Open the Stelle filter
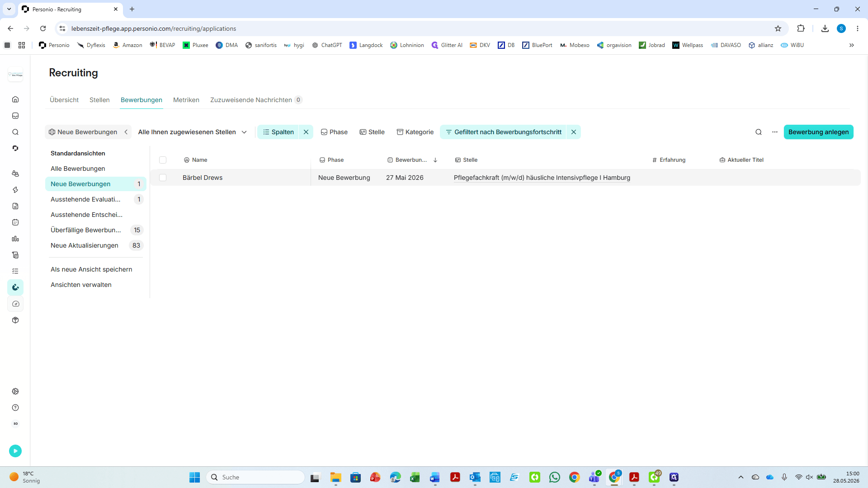 coord(372,132)
